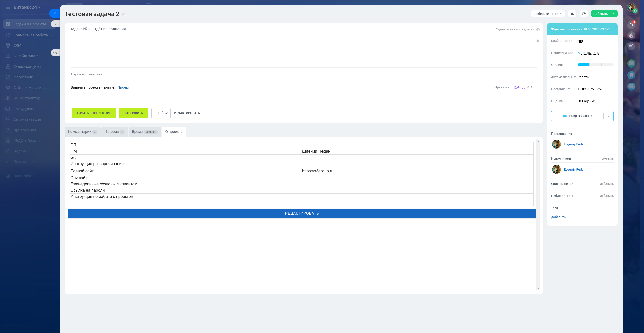Open notifications bell in right sidebar
644x333 pixels.
pos(631,25)
